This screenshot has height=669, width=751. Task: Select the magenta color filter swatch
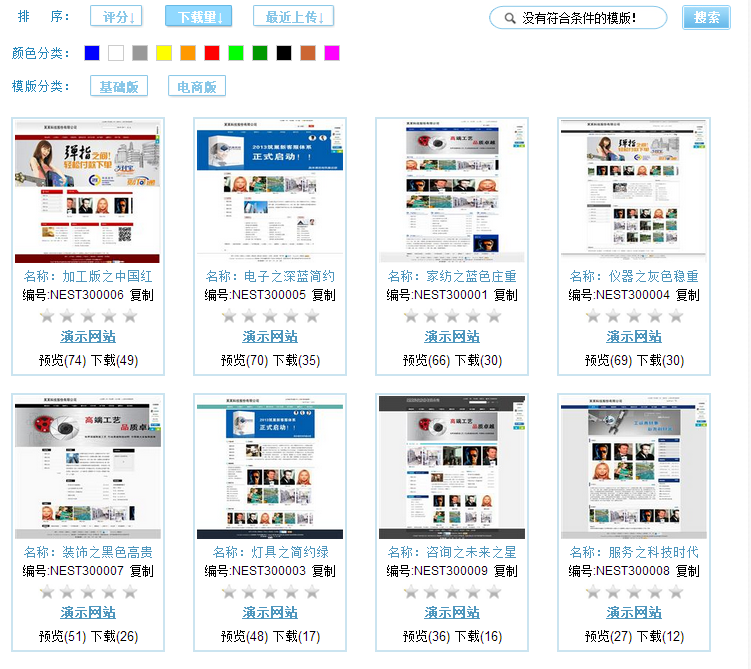pyautogui.click(x=332, y=53)
